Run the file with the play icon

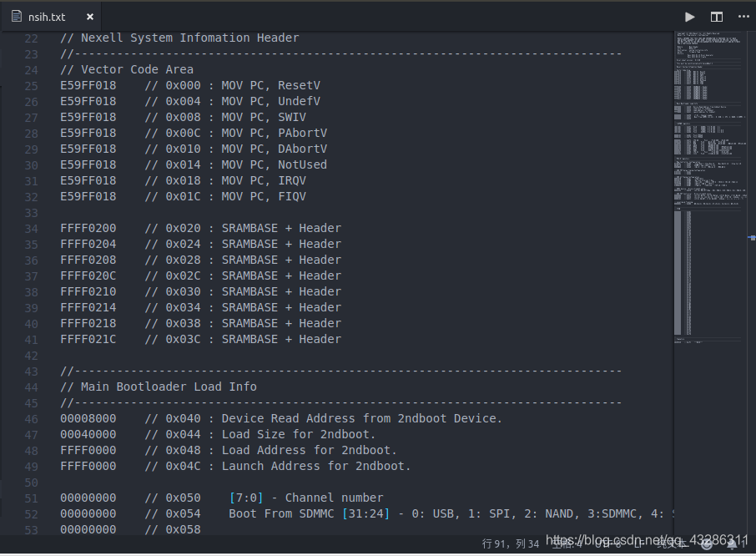pyautogui.click(x=690, y=17)
